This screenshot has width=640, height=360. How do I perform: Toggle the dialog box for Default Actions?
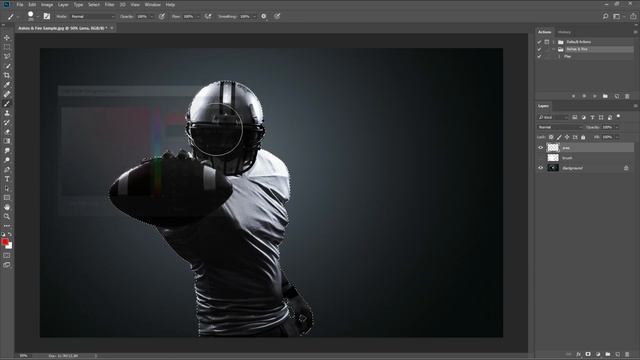[547, 42]
